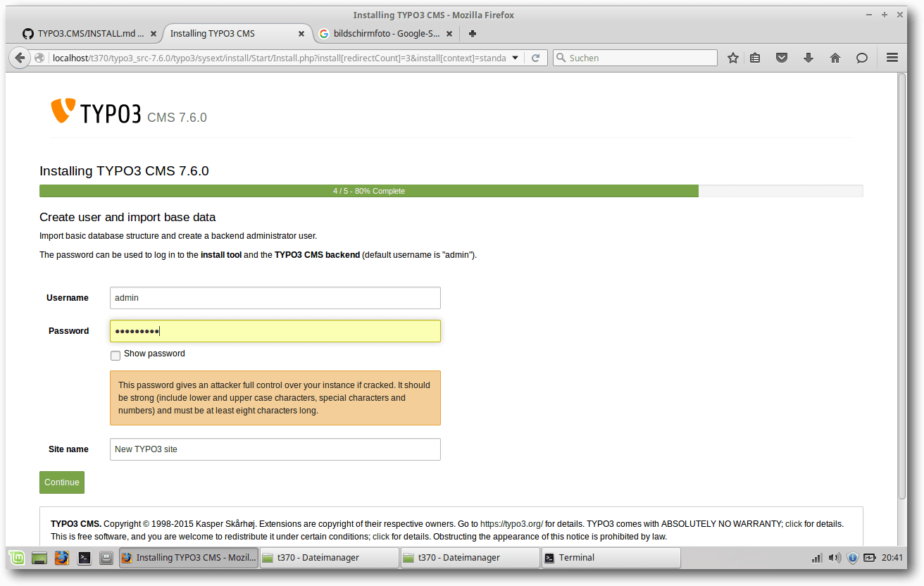Open Firefox hamburger menu

pyautogui.click(x=892, y=58)
